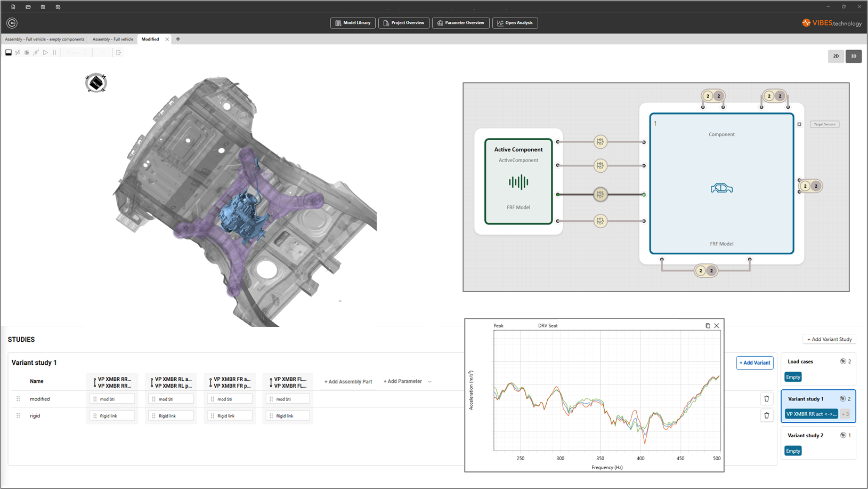Viewport: 868px width, 489px height.
Task: Delete the 'rigid' variant with trash icon
Action: click(x=766, y=415)
